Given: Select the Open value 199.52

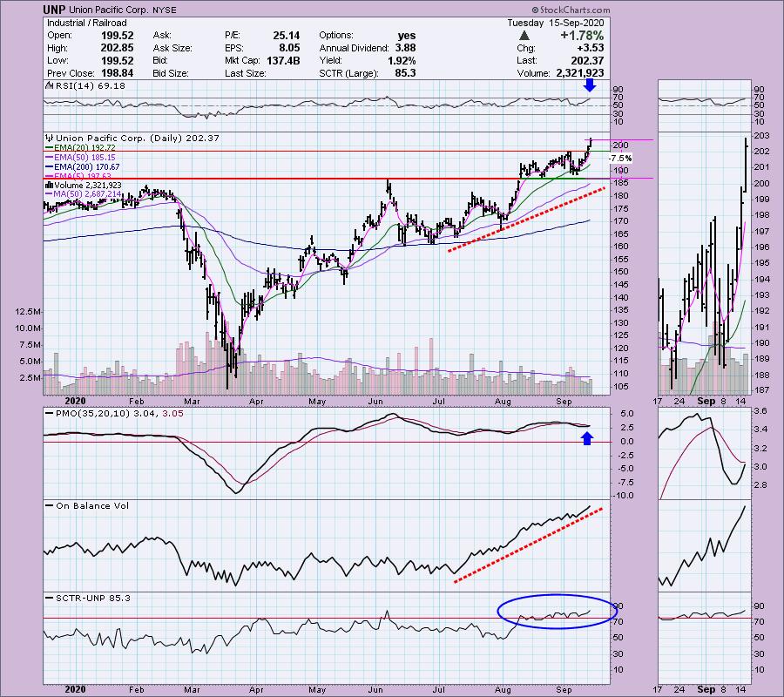Looking at the screenshot, I should click(x=117, y=36).
